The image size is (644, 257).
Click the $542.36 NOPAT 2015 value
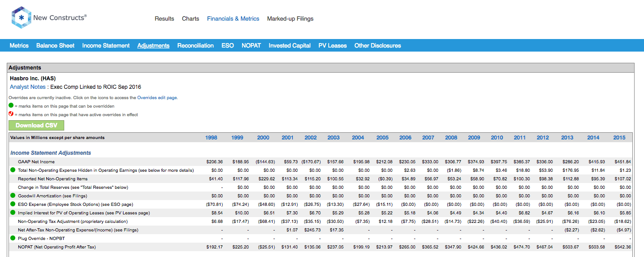click(622, 247)
